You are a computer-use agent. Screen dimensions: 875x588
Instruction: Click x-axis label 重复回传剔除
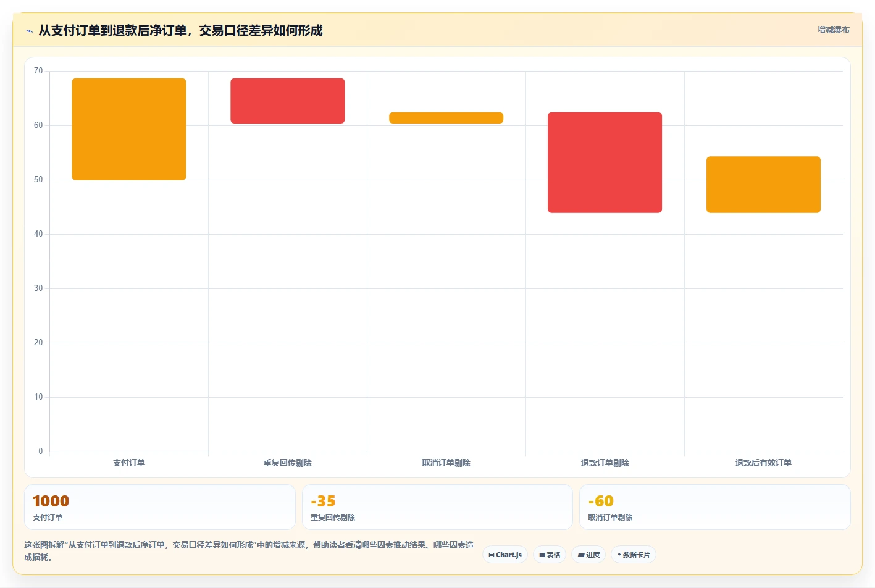click(288, 463)
